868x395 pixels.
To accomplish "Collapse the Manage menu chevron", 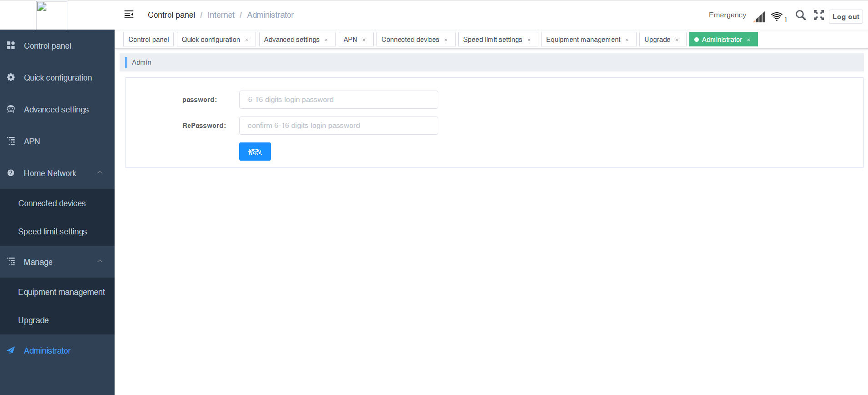I will pyautogui.click(x=100, y=262).
